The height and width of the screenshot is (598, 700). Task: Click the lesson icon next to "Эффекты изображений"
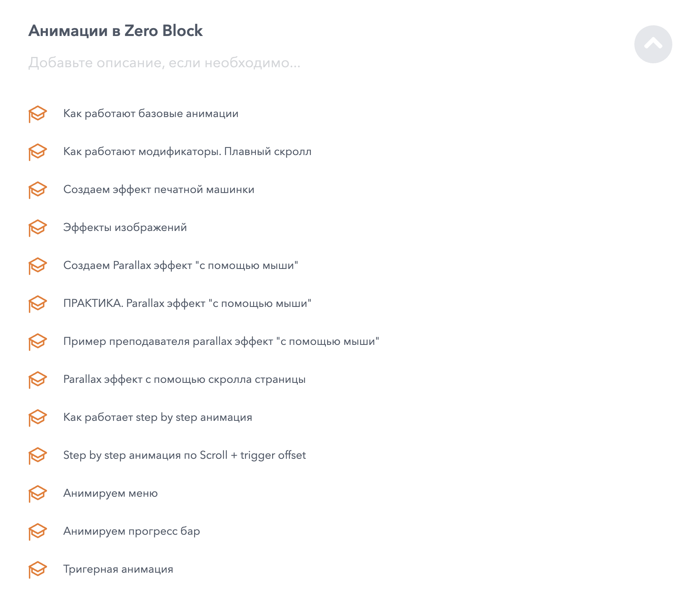click(x=38, y=228)
